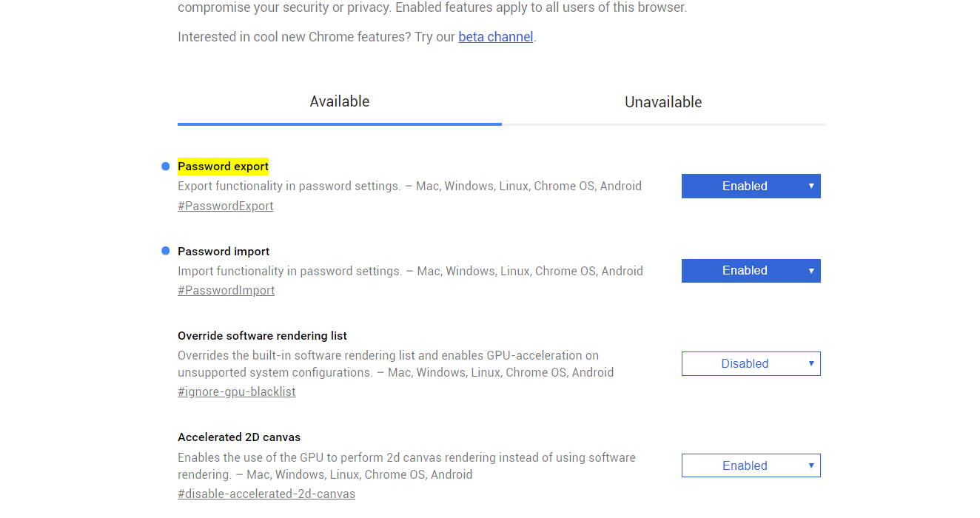Open the Password import Enabled dropdown

tap(751, 271)
